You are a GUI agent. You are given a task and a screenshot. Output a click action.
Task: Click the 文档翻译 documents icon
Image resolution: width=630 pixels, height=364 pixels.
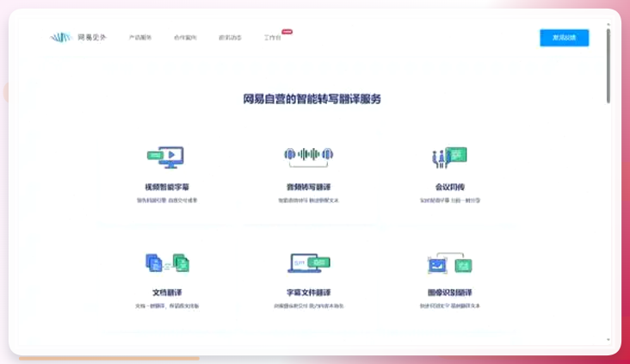(167, 263)
